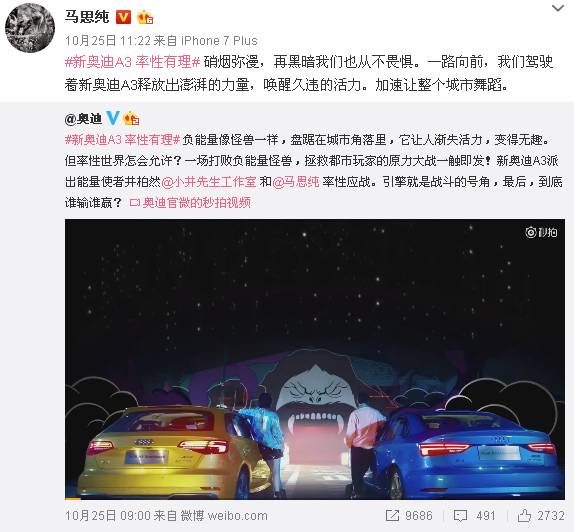Click the membership crown icon beside 马思纯
This screenshot has width=574, height=532.
click(x=145, y=18)
